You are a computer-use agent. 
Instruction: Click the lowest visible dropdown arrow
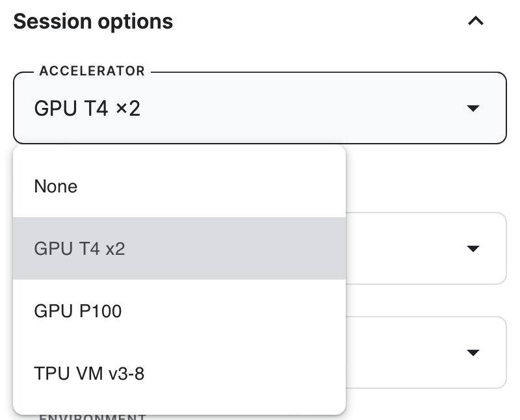coord(473,352)
